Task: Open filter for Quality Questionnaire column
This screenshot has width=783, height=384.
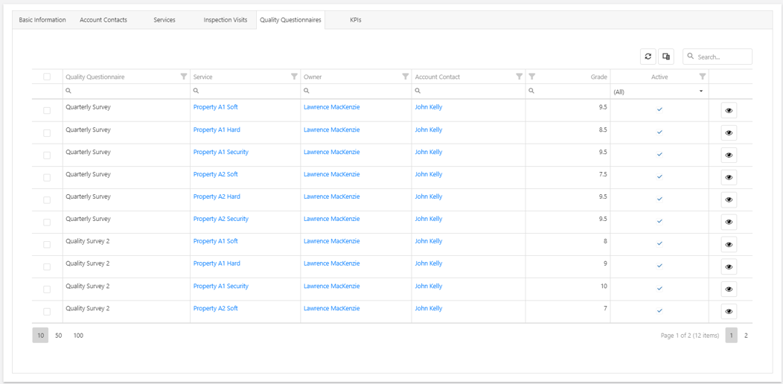Action: coord(184,76)
